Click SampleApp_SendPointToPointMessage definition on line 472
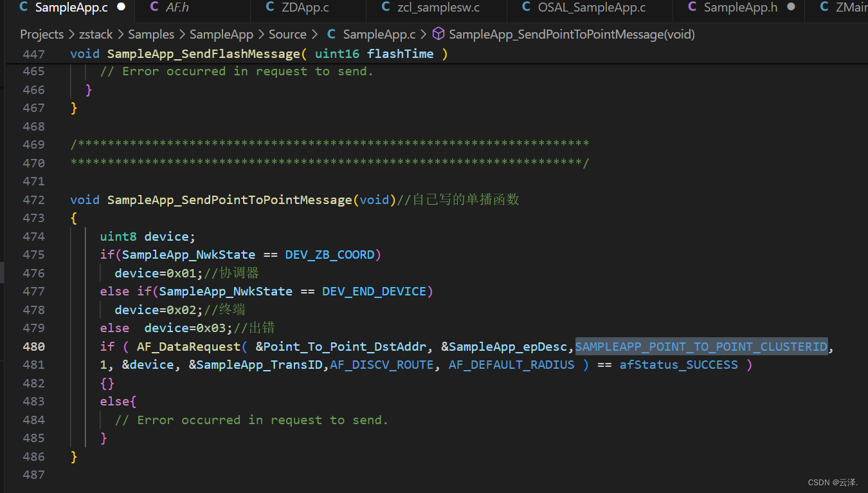Image resolution: width=868 pixels, height=493 pixels. (x=230, y=200)
